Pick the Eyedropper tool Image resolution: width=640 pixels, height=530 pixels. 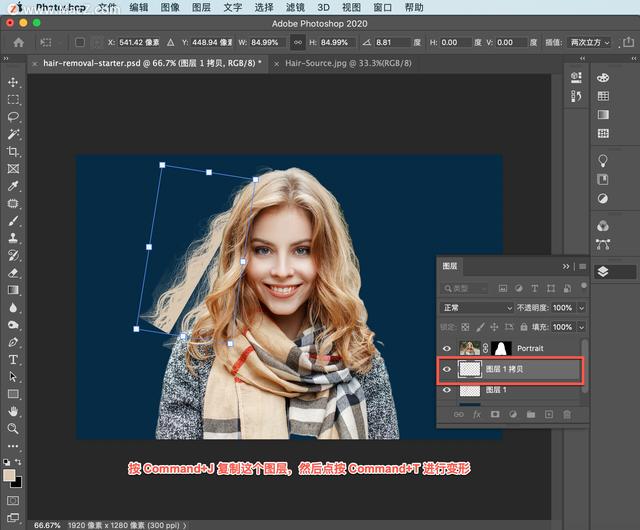(x=13, y=186)
